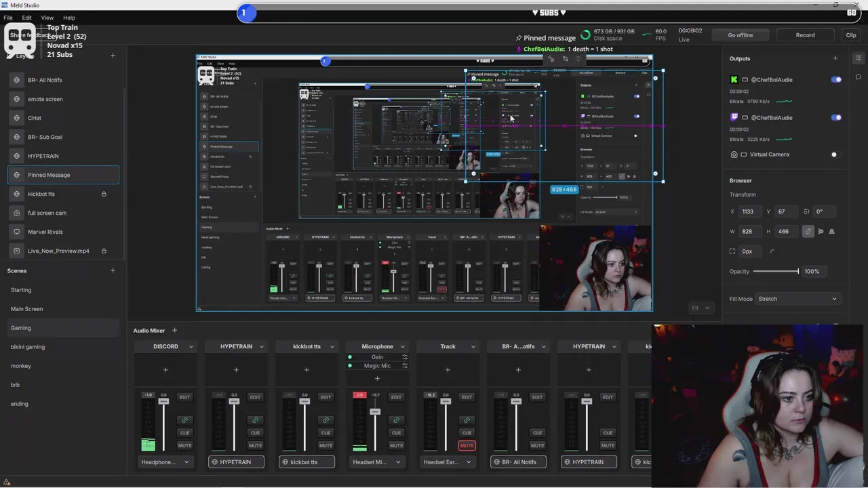The height and width of the screenshot is (488, 868).
Task: Add a new audio mixer track
Action: coord(174,330)
